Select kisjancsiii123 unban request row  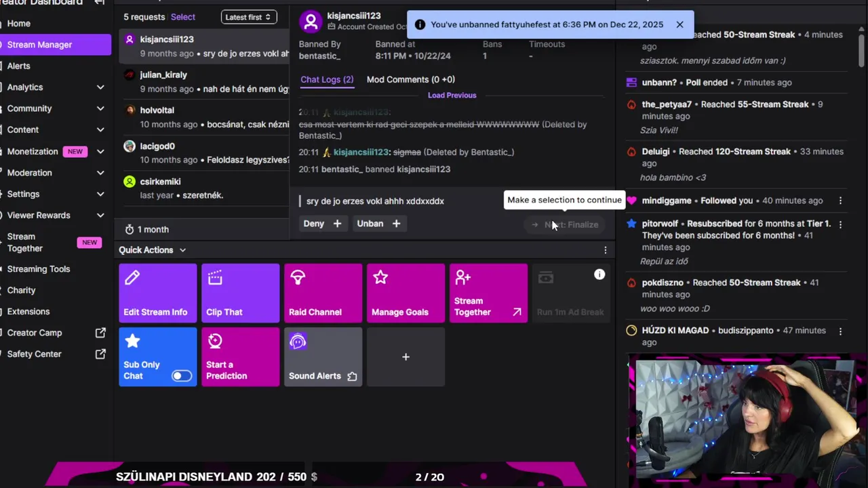coord(204,46)
